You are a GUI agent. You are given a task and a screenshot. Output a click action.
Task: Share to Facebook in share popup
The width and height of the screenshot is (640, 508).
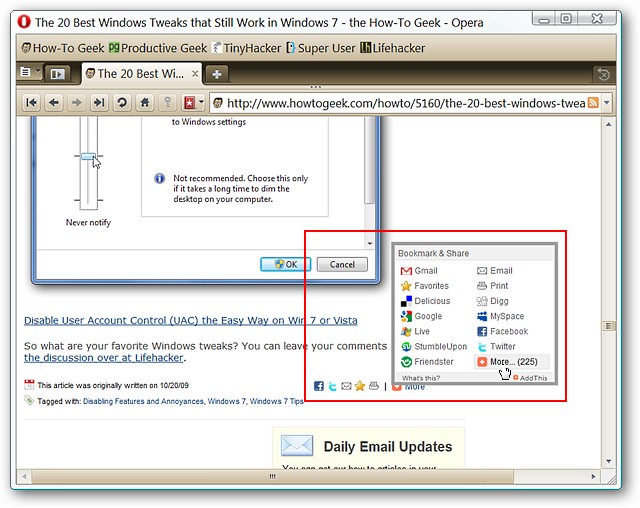(x=502, y=331)
